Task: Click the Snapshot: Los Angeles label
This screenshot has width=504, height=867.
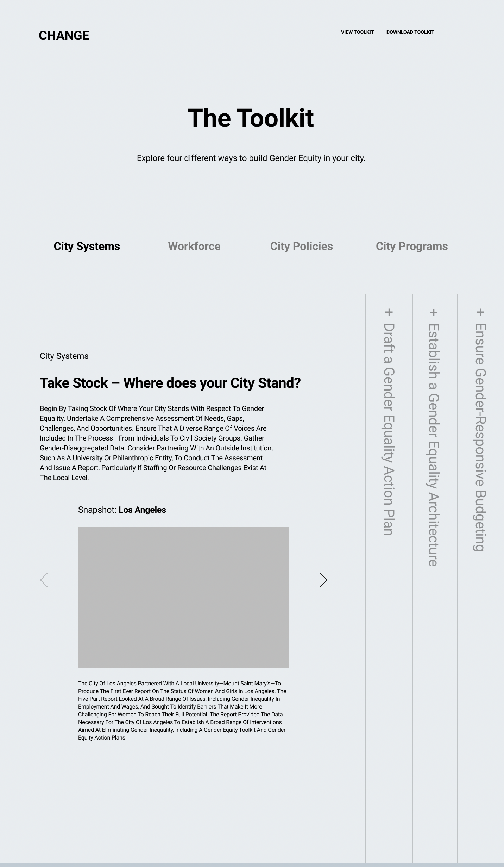Action: coord(122,510)
